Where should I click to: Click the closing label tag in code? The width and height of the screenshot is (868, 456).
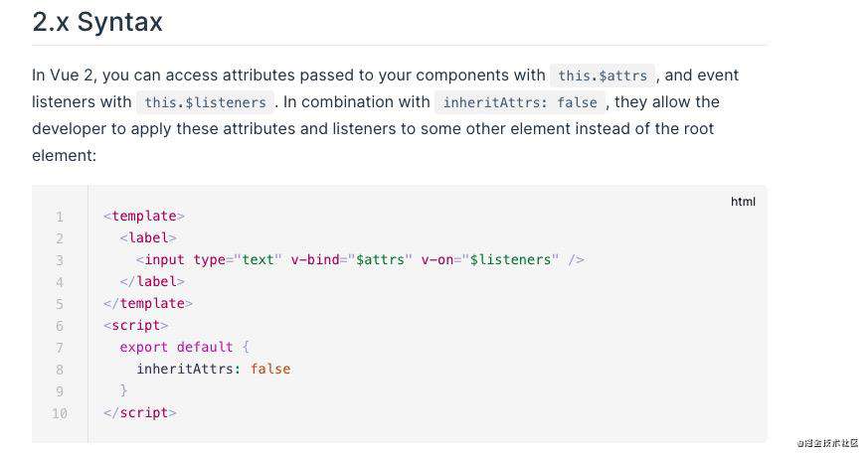[x=152, y=282]
